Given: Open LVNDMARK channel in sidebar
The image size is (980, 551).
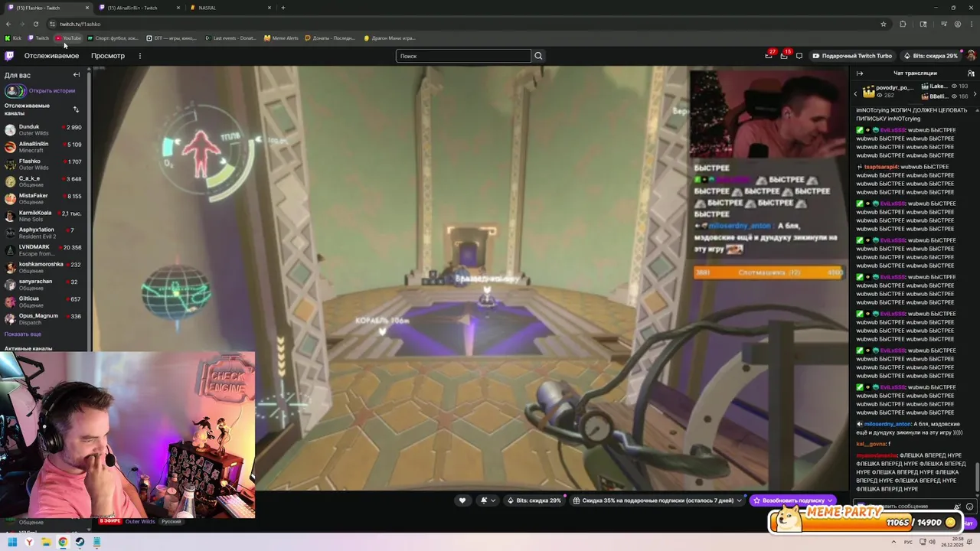Looking at the screenshot, I should (x=44, y=250).
